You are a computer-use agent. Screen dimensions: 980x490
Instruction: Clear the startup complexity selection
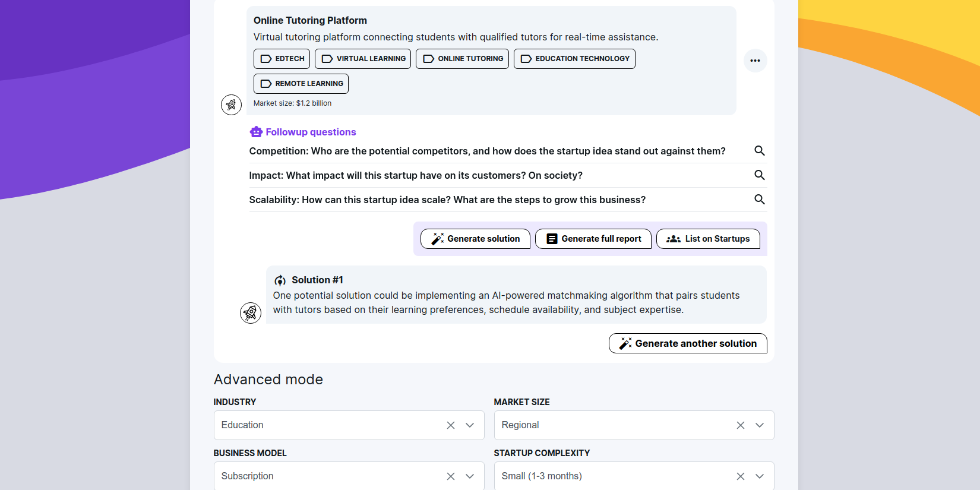[741, 476]
